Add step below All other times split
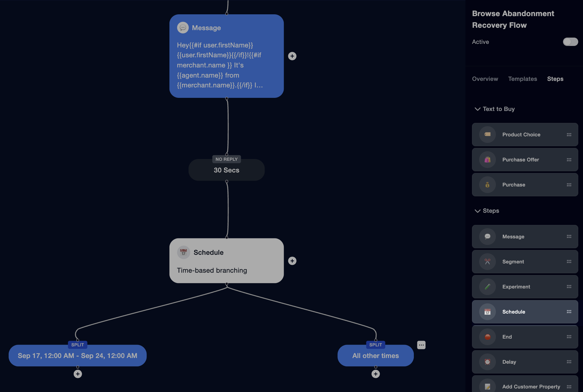The image size is (583, 392). [x=375, y=374]
